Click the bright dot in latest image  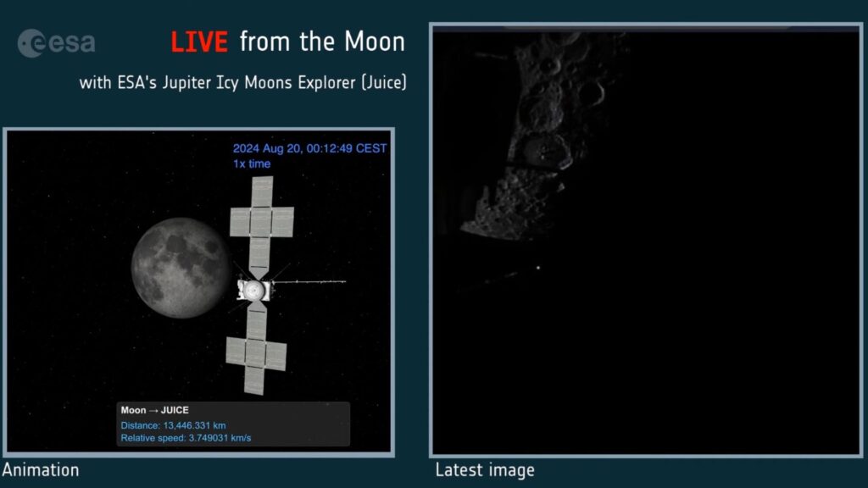[538, 268]
